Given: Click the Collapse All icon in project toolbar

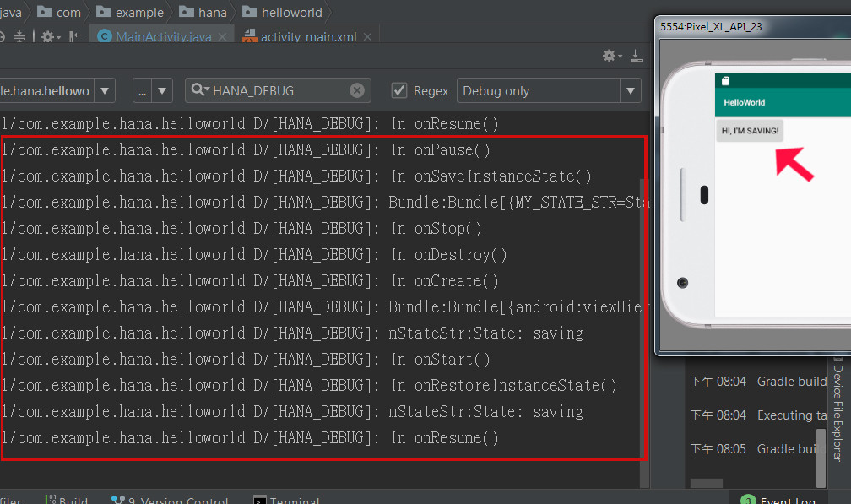Looking at the screenshot, I should coord(19,36).
